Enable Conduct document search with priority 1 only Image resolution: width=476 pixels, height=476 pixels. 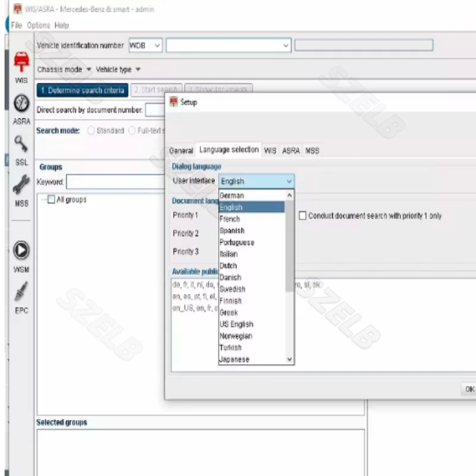303,215
